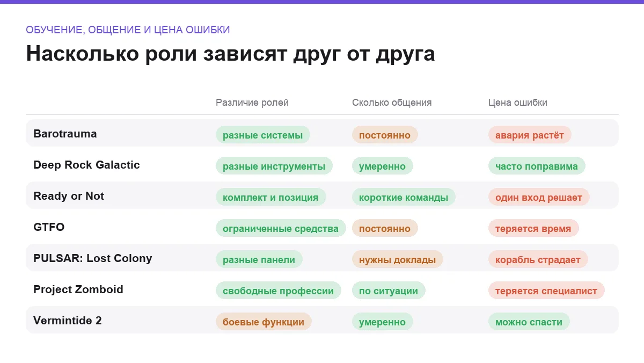Select the 'Сколько общения' column header
Image resolution: width=644 pixels, height=363 pixels.
[x=392, y=103]
